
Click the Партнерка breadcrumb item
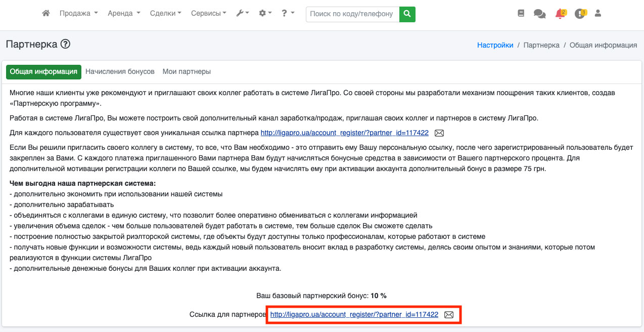tap(541, 45)
